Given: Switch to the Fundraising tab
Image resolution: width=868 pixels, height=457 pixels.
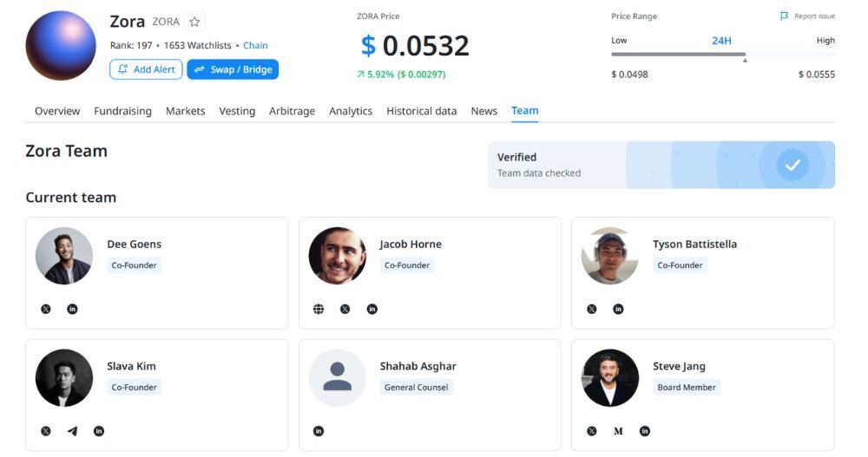Looking at the screenshot, I should coord(122,111).
